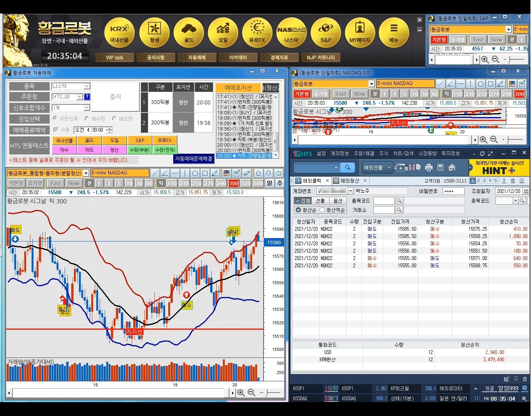
Task: Click the 공지사항 button
Action: [156, 57]
